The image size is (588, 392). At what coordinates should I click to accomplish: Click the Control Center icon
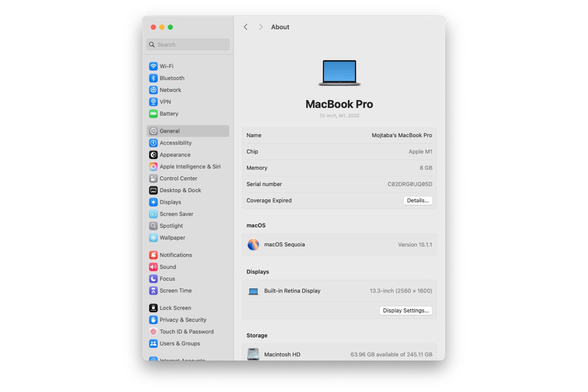pos(153,178)
